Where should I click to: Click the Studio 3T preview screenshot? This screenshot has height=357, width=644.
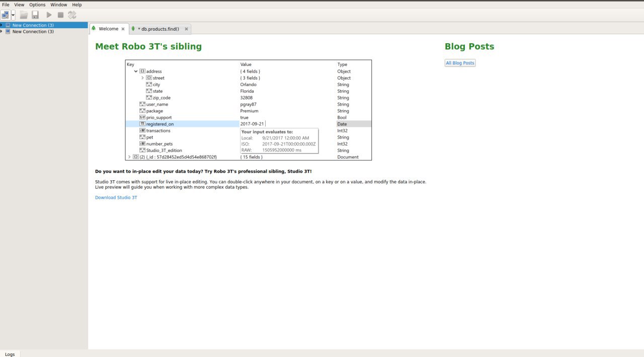click(x=249, y=110)
